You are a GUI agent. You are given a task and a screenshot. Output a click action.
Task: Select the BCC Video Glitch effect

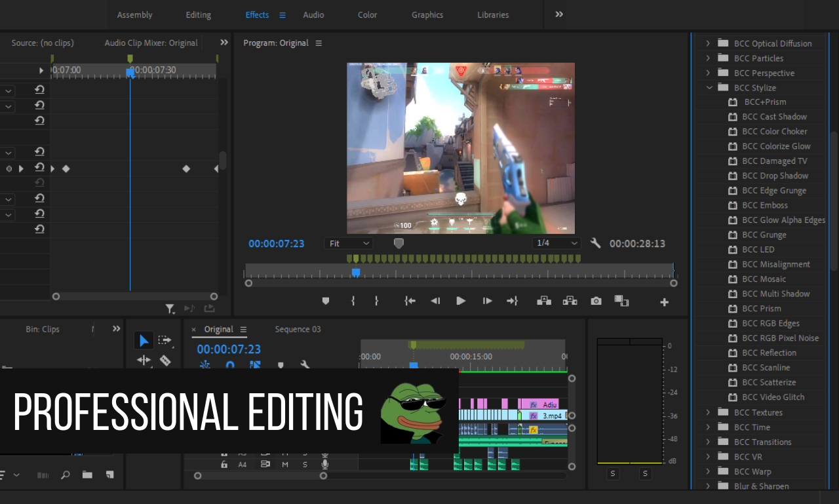coord(773,397)
